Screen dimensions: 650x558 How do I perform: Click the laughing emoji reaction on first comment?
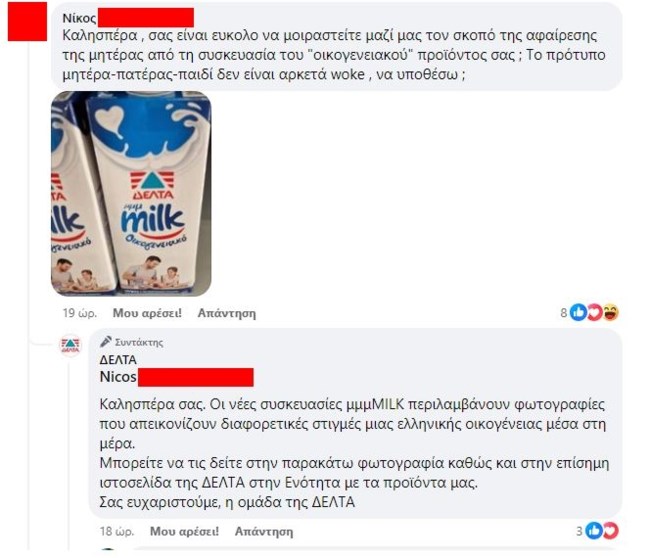pyautogui.click(x=611, y=312)
